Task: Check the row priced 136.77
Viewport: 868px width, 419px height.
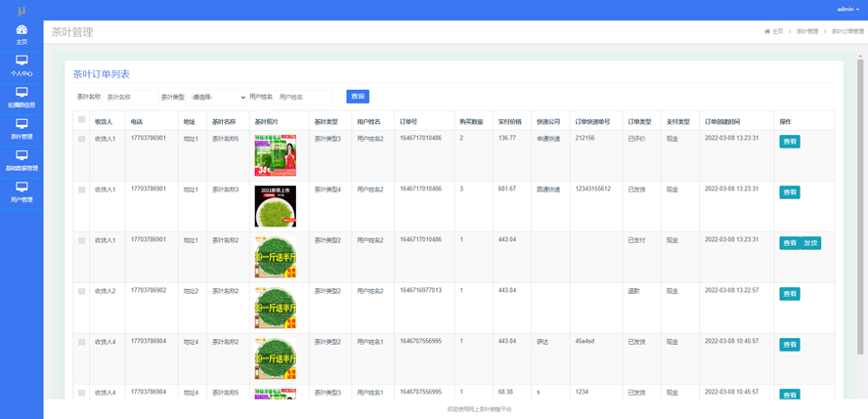Action: (x=82, y=140)
